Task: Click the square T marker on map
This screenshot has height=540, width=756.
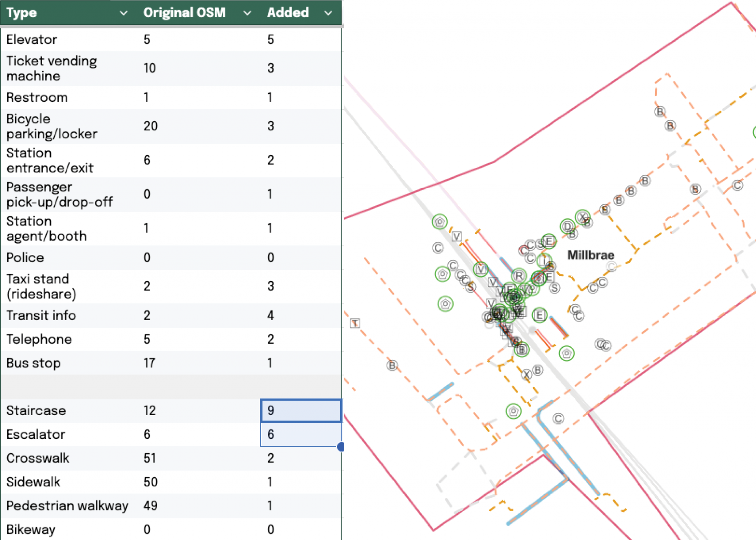Action: coord(355,323)
